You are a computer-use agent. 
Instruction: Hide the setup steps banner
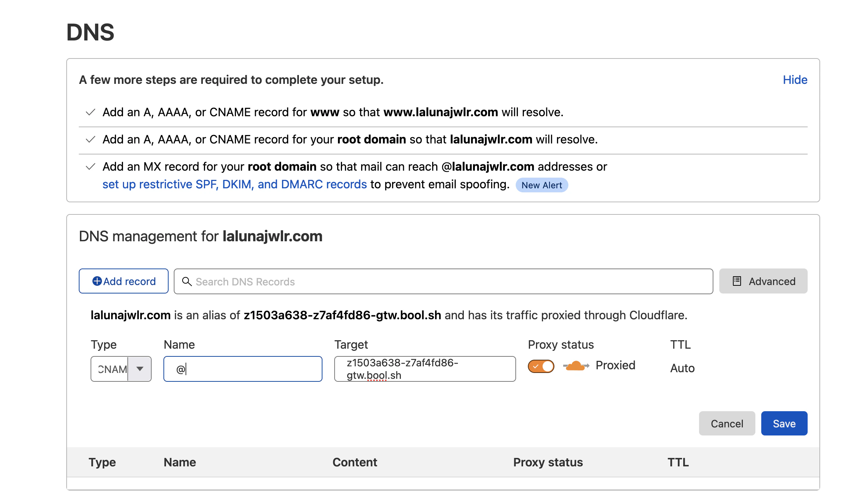coord(795,79)
